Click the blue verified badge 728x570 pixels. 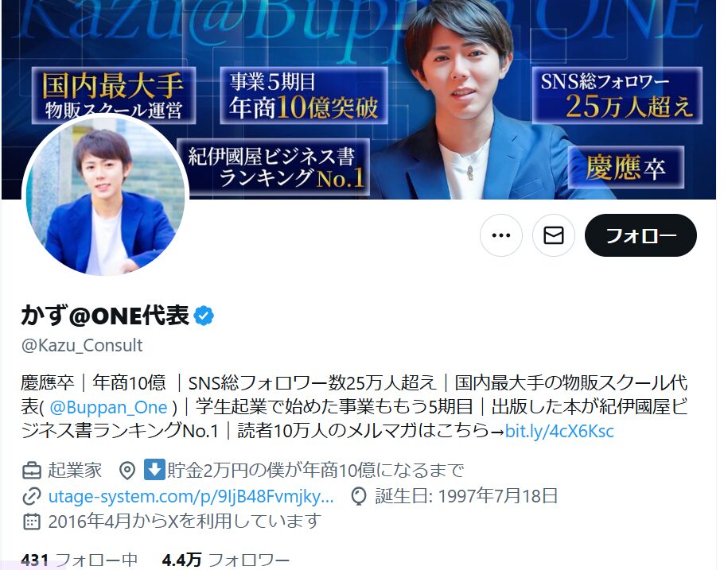(x=204, y=316)
